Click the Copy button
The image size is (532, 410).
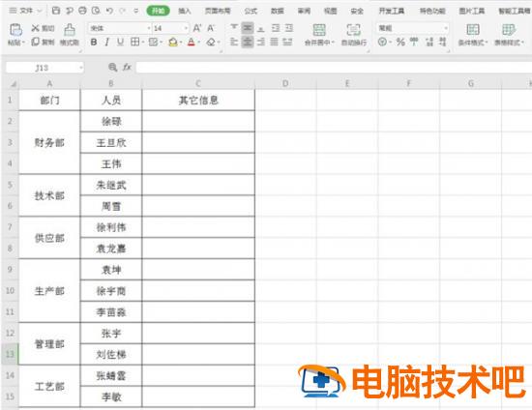point(43,42)
